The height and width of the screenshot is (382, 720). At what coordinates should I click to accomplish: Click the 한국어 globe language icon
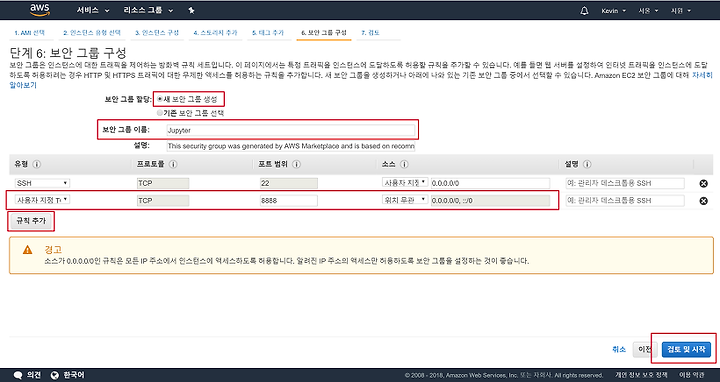[55, 375]
